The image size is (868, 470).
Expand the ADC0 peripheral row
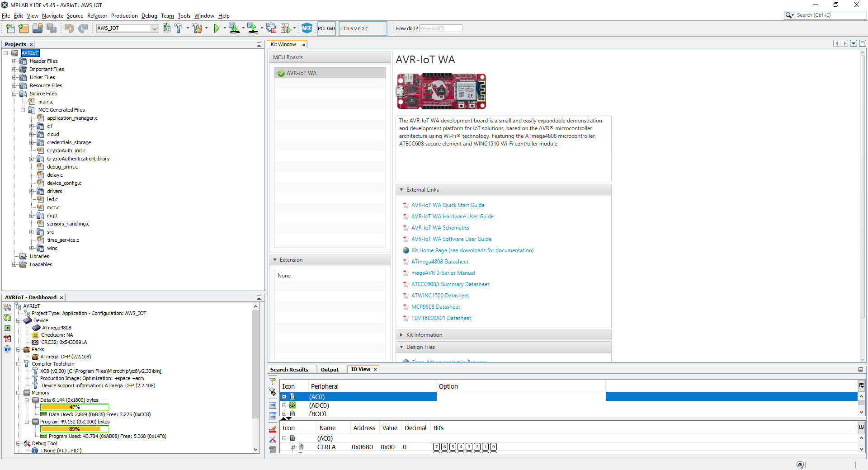point(284,405)
